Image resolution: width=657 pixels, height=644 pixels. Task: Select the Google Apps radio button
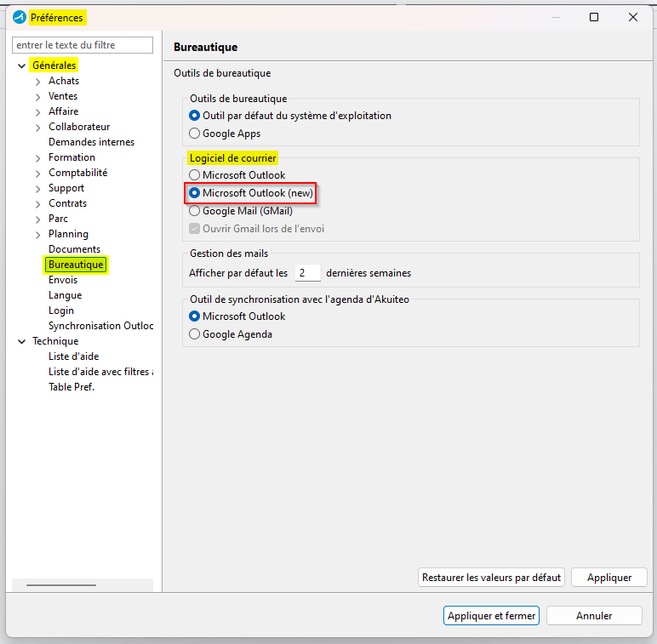tap(194, 134)
